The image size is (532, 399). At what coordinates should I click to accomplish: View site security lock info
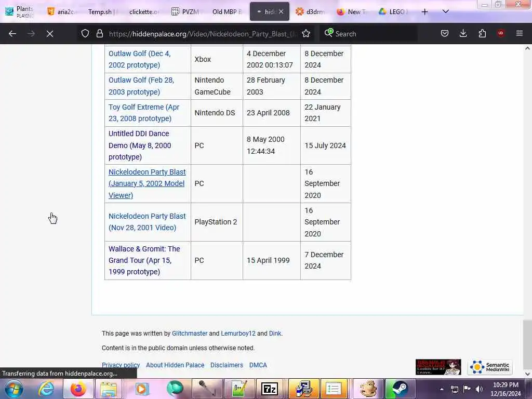click(x=99, y=33)
